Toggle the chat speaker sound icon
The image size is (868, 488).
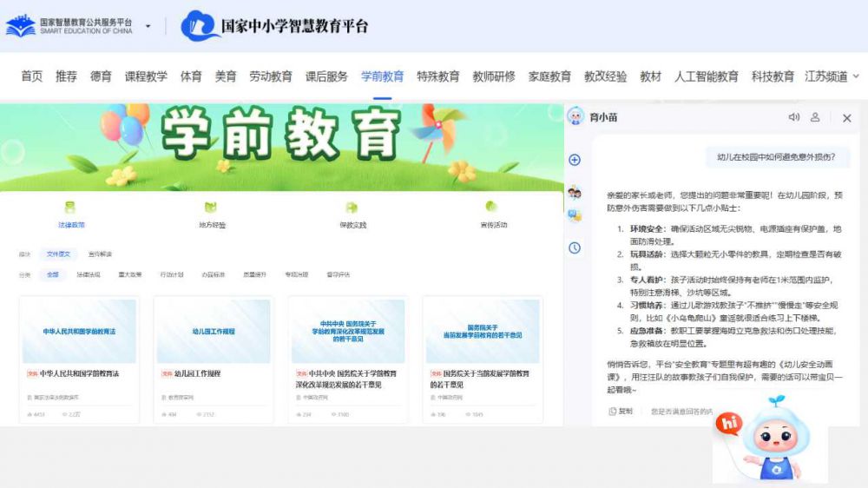pos(793,117)
